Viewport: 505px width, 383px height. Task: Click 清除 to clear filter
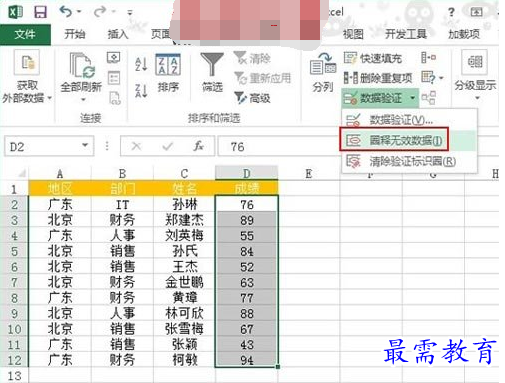click(x=253, y=58)
